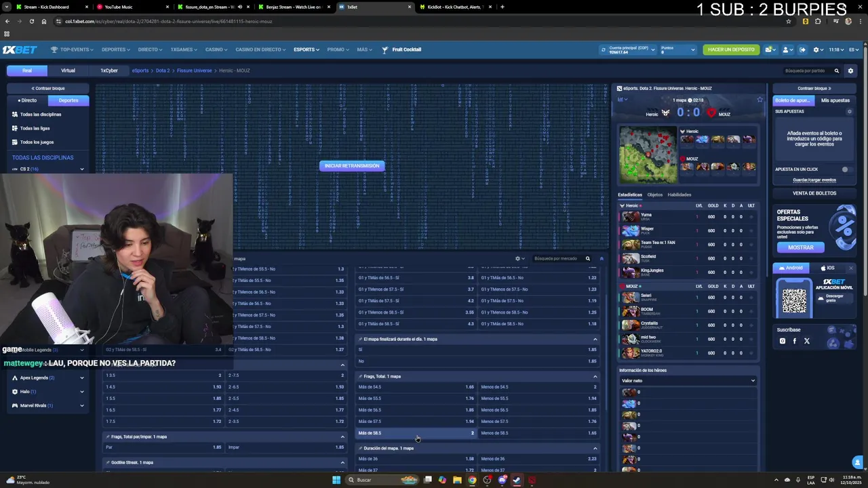Viewport: 868px width, 488px height.
Task: Click the market search magnifier icon
Action: [588, 258]
